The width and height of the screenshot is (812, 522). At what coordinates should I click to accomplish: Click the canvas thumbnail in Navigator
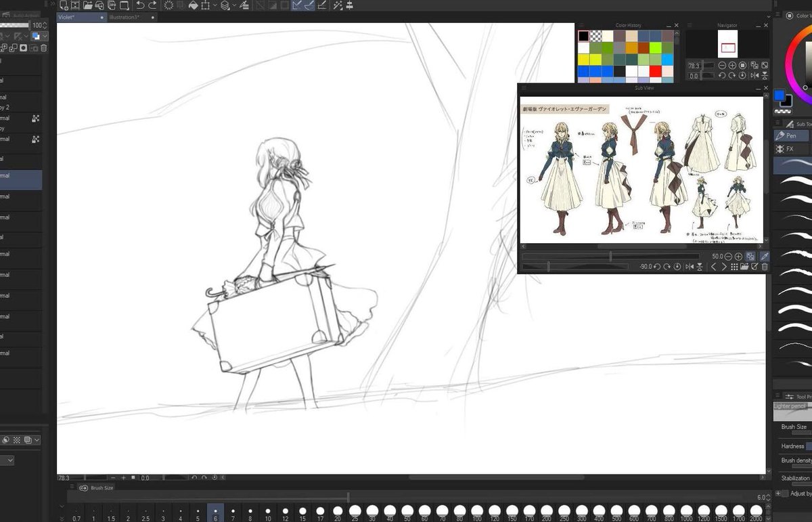727,45
